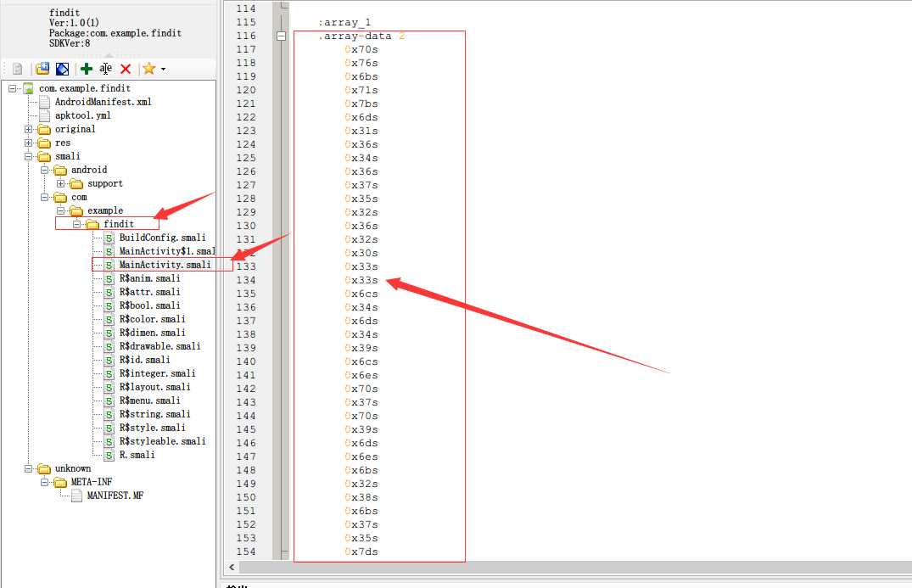Click the R$anim.smali file icon
912x588 pixels.
pos(109,278)
